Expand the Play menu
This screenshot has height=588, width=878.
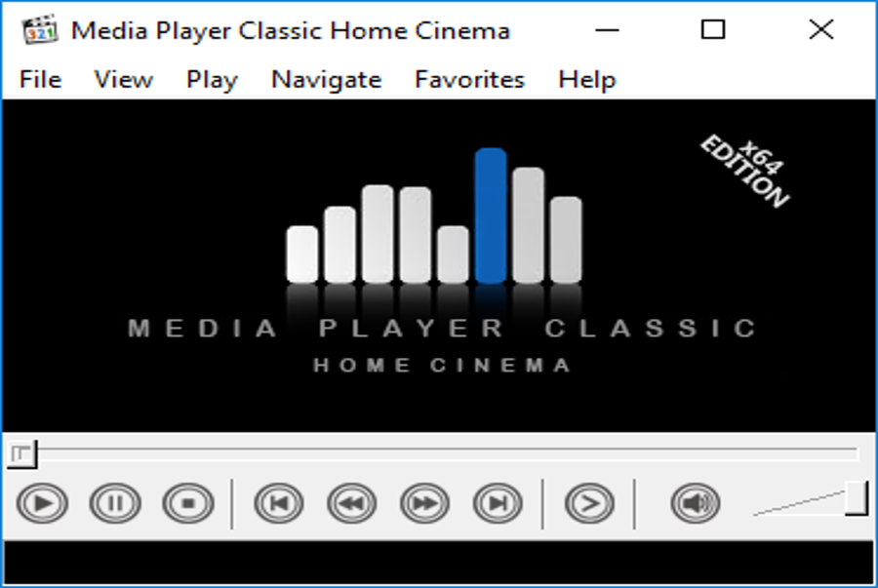[212, 79]
